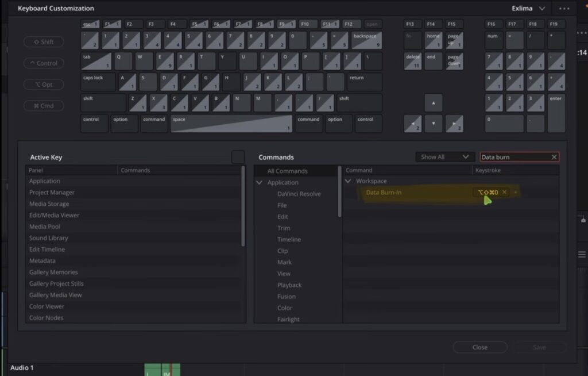Select the Playback command category
588x376 pixels.
pyautogui.click(x=289, y=285)
